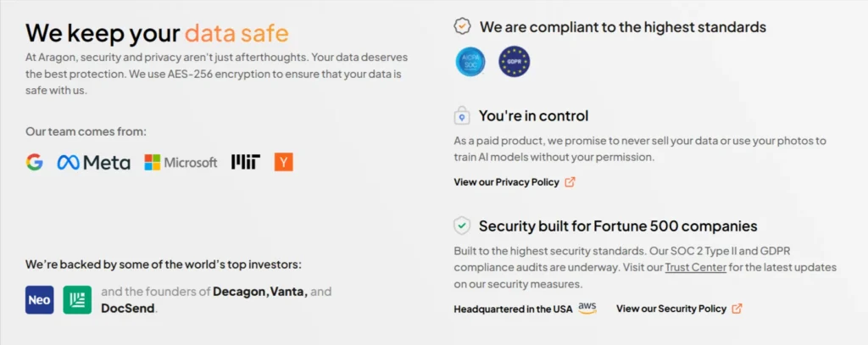Click the orange Y Combinator logo
The height and width of the screenshot is (345, 868).
point(283,162)
